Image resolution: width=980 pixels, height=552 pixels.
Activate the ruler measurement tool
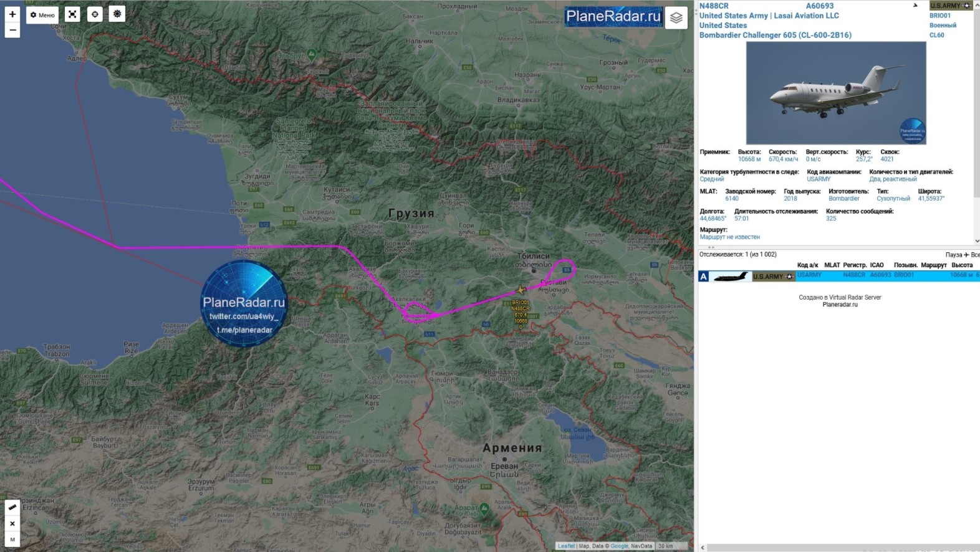12,507
